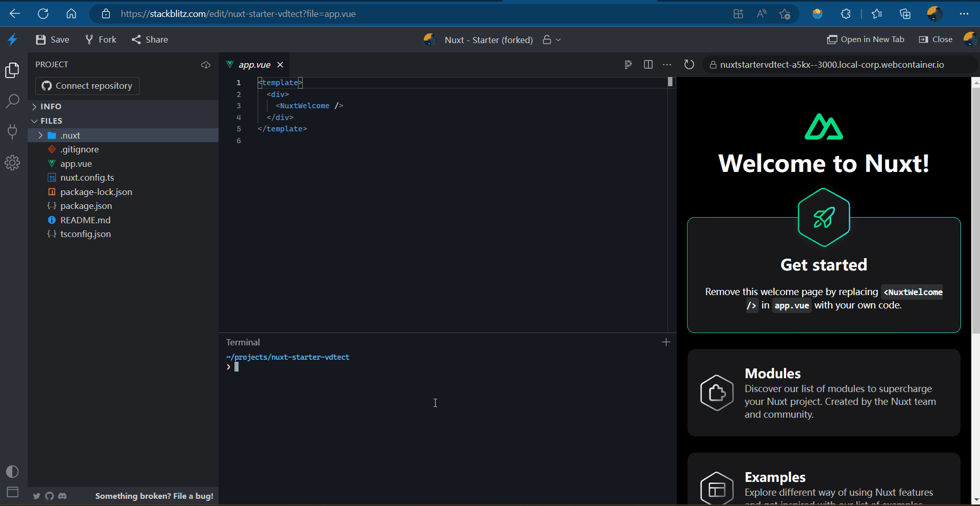The image size is (980, 506).
Task: Go back with the browser back arrow
Action: click(x=15, y=14)
